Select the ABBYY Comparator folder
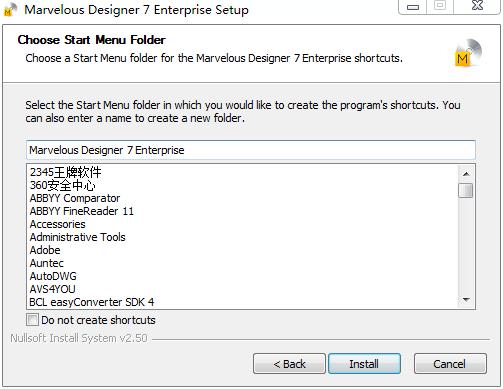Viewport: 503px width, 389px height. [75, 198]
